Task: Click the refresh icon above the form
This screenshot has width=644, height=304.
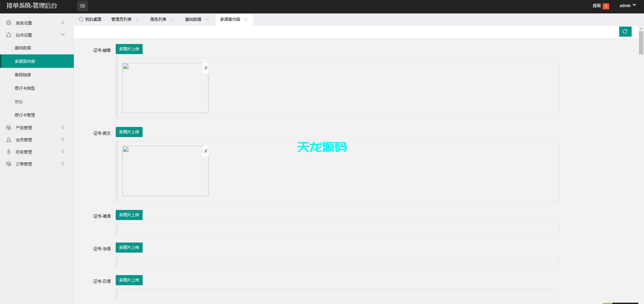Action: point(625,31)
